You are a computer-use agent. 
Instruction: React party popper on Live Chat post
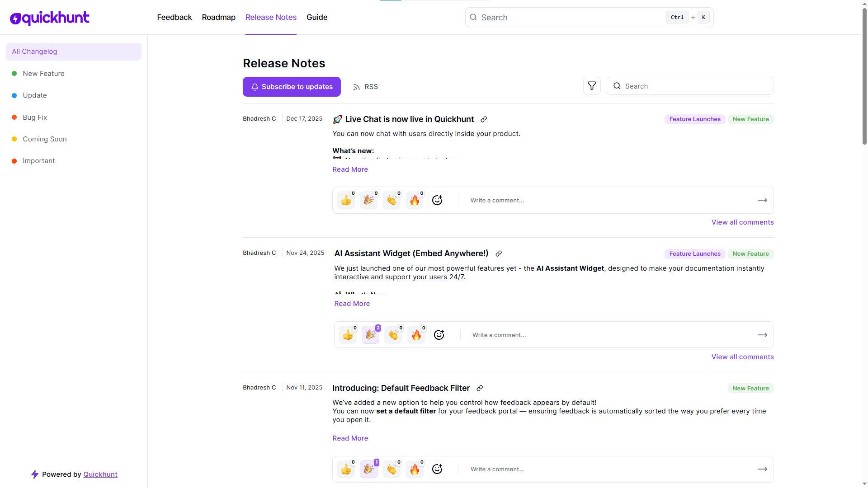pyautogui.click(x=368, y=200)
